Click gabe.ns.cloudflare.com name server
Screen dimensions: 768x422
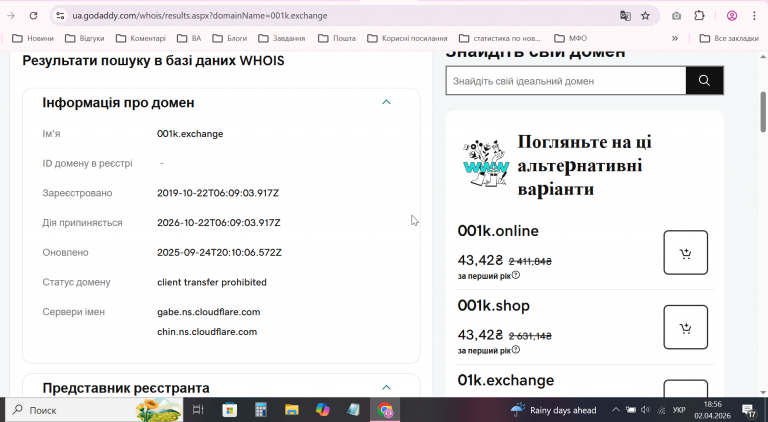(x=209, y=312)
